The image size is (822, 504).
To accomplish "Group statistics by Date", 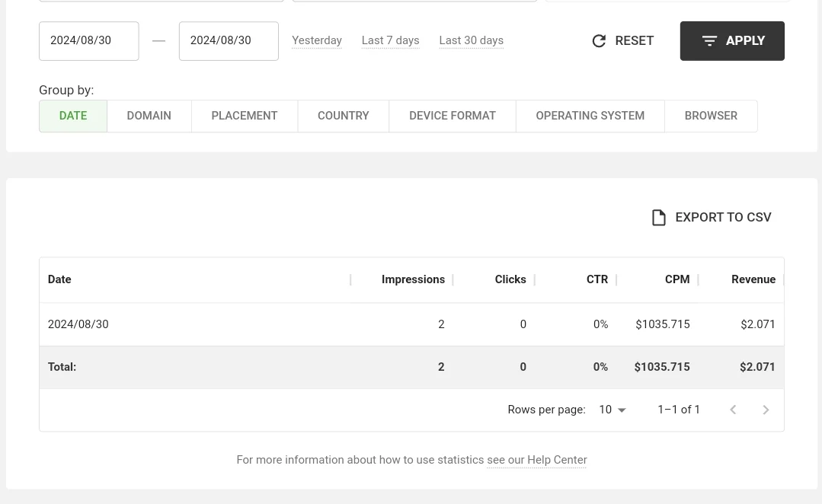I will 73,116.
